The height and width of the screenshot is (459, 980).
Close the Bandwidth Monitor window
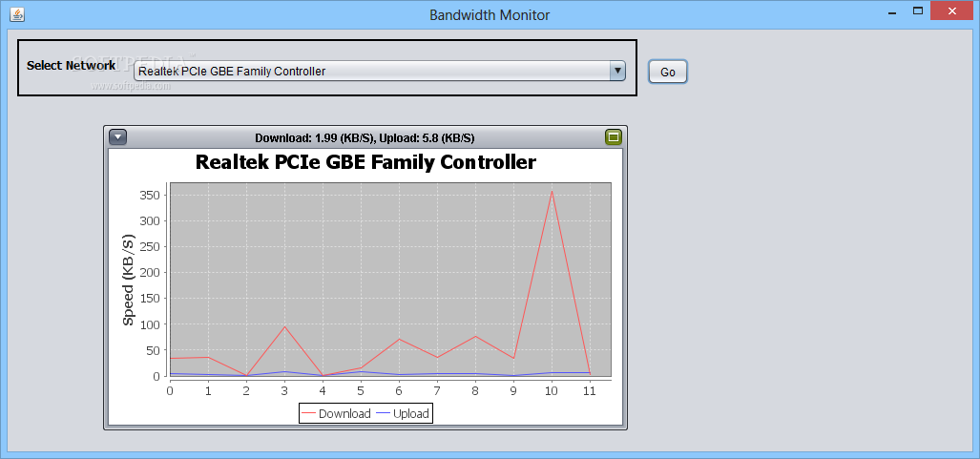pos(952,10)
